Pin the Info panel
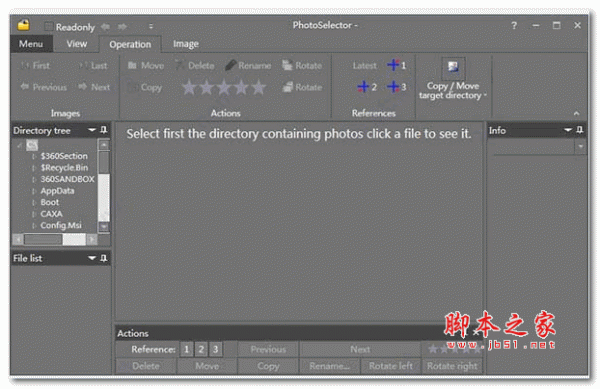600x389 pixels. coord(580,130)
